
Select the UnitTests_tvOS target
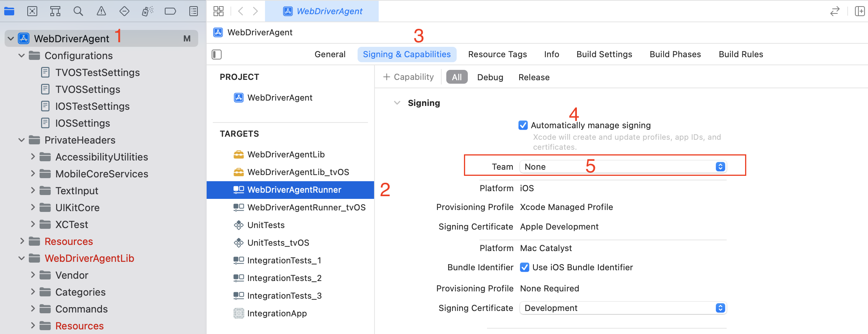coord(272,243)
